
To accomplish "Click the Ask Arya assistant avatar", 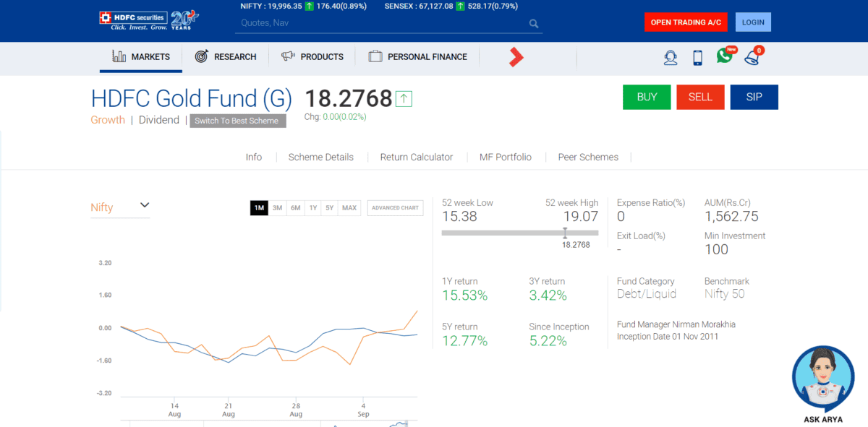I will [x=823, y=377].
